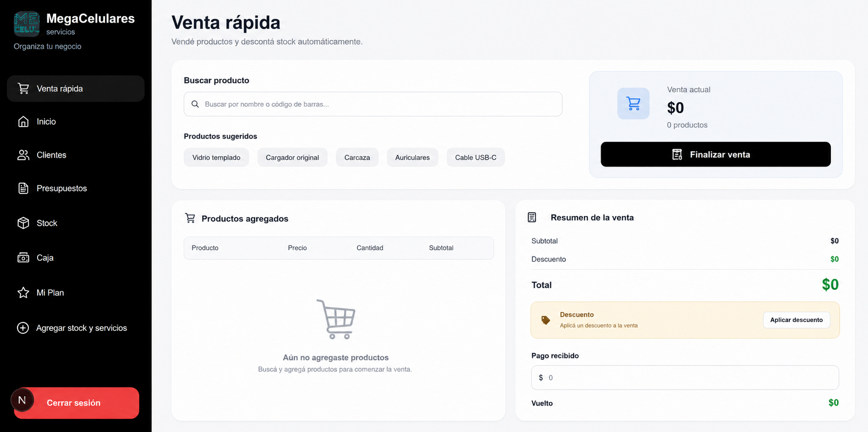The width and height of the screenshot is (868, 432).
Task: Click the shopping cart icon beside Venta rápida in sidebar
Action: pos(23,88)
